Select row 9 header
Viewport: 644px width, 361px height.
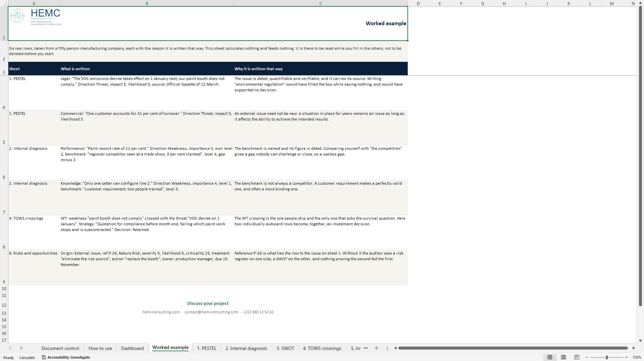pyautogui.click(x=4, y=267)
